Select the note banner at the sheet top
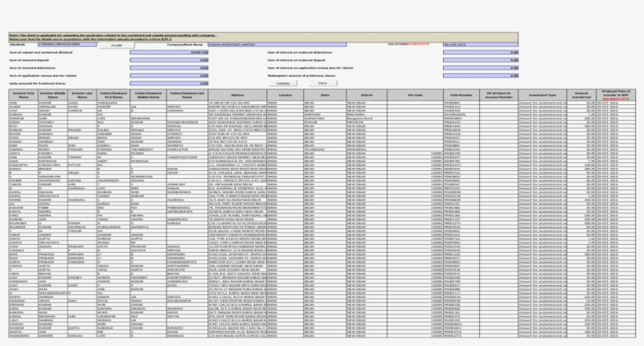644x346 pixels. (263, 37)
